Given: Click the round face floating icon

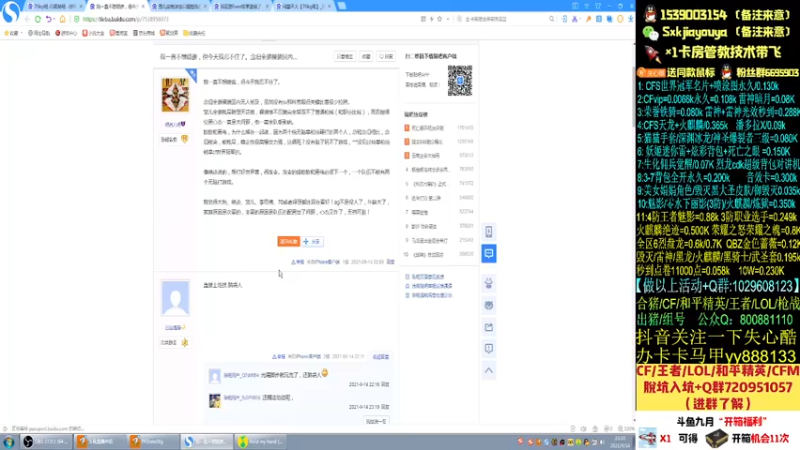Looking at the screenshot, I should 489,305.
